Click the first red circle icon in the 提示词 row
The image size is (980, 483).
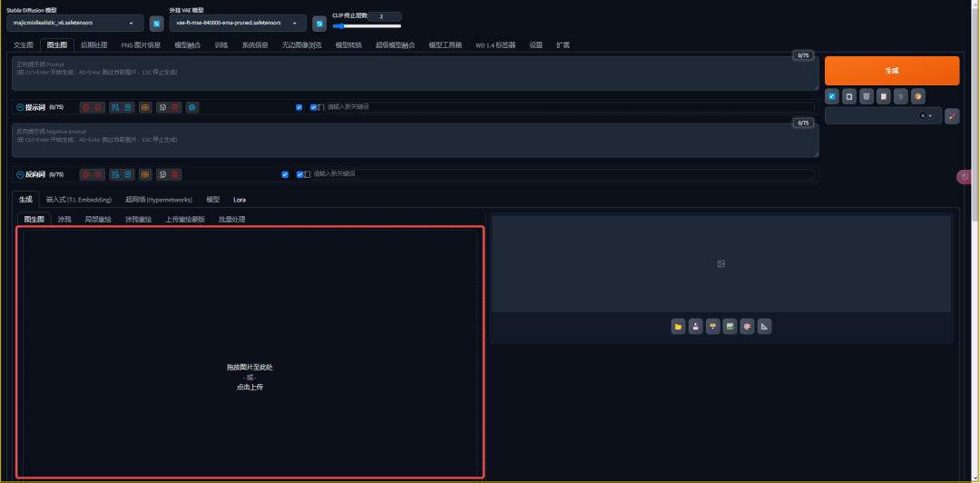pyautogui.click(x=86, y=108)
